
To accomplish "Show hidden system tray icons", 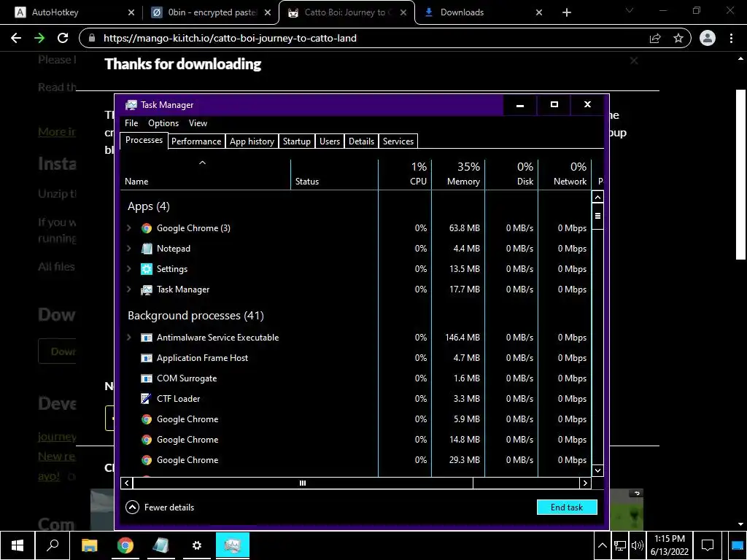I will pos(602,545).
